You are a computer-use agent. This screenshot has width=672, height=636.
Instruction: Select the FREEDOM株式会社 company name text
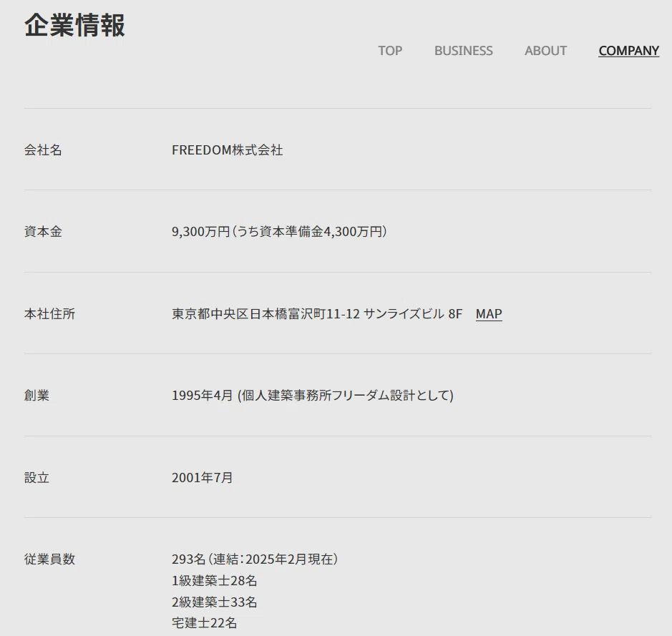[227, 150]
